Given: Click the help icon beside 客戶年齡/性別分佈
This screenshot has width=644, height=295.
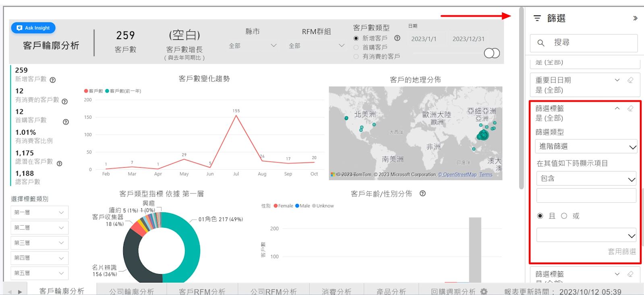Looking at the screenshot, I should tap(422, 193).
